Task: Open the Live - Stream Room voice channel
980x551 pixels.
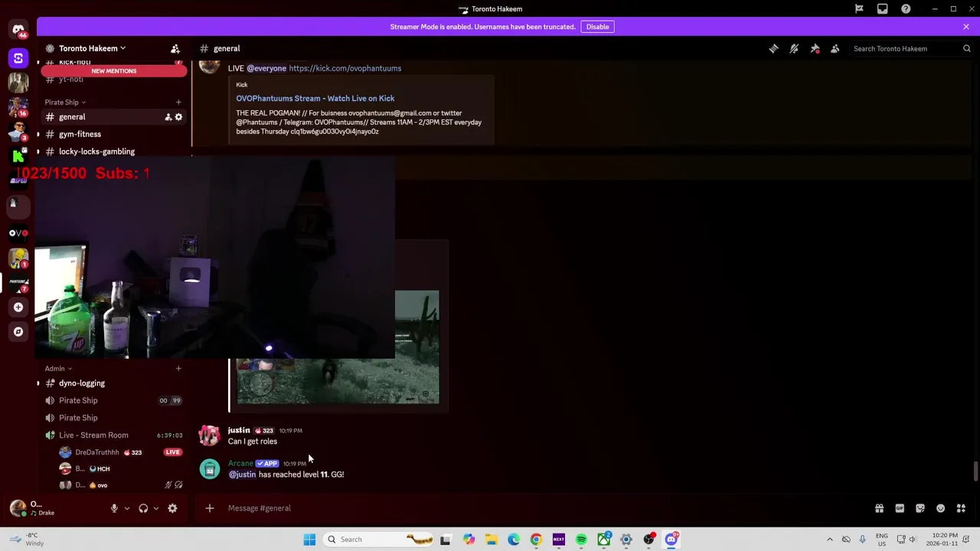Action: pos(113,435)
